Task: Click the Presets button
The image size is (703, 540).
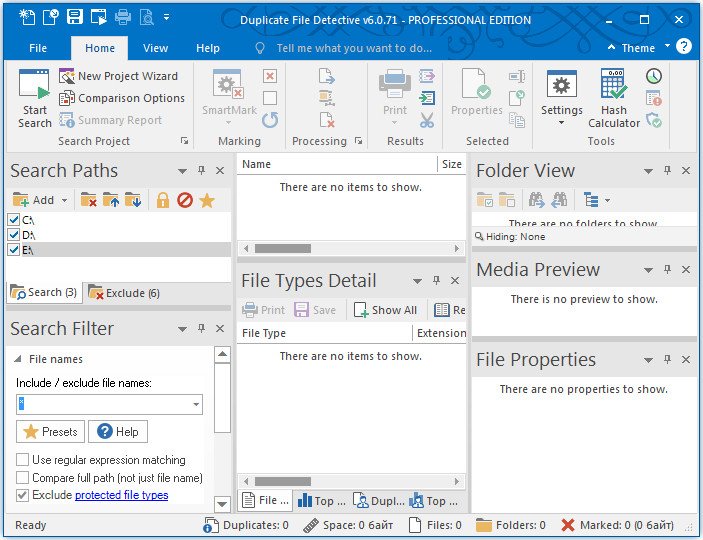Action: (50, 431)
